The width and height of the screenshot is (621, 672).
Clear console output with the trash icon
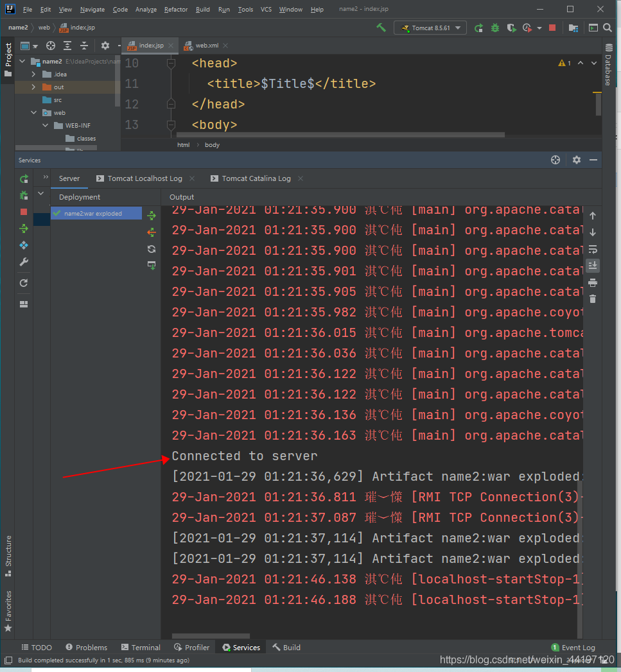pyautogui.click(x=593, y=299)
